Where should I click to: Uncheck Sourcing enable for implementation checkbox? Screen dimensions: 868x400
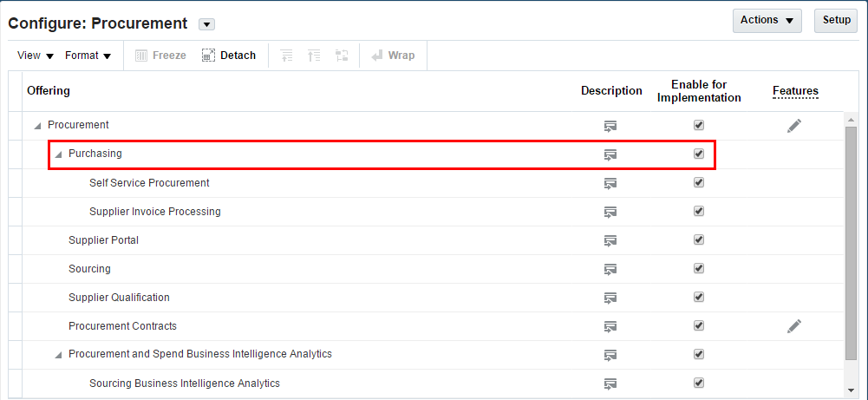pos(699,268)
